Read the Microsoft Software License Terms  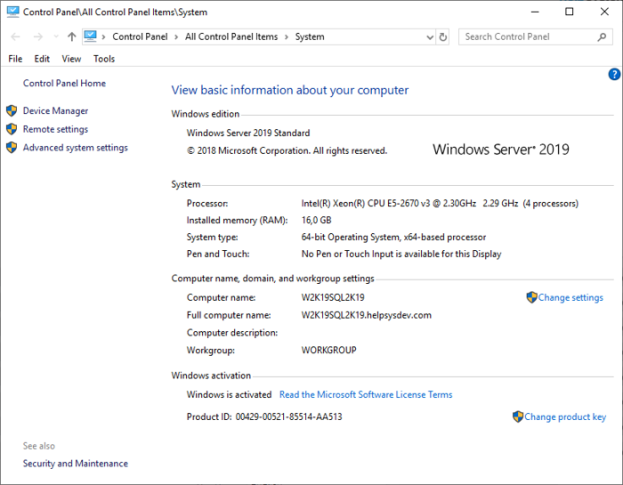(x=365, y=395)
